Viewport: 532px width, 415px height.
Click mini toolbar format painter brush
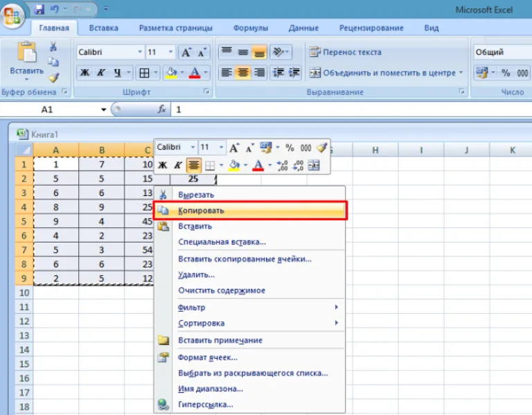tap(321, 148)
